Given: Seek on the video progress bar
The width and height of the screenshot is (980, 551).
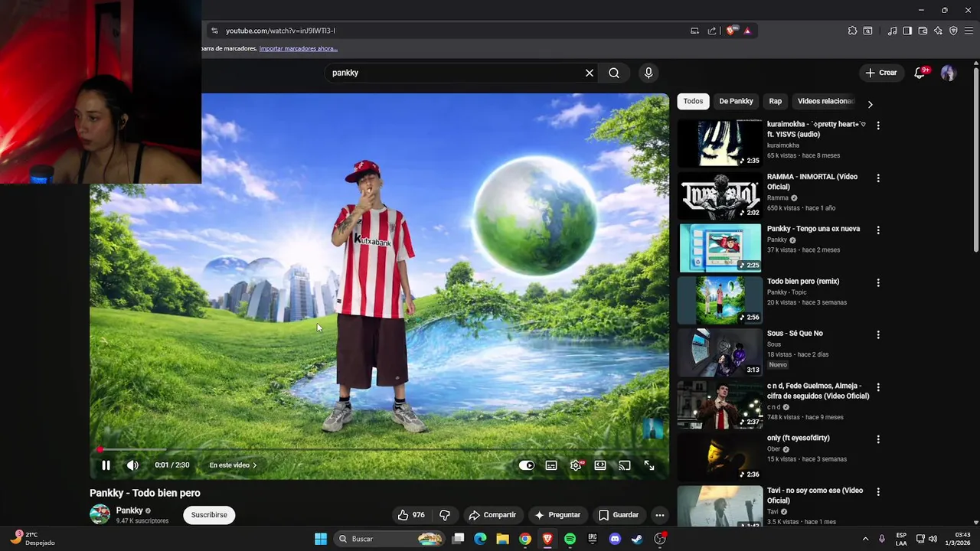Looking at the screenshot, I should (x=379, y=449).
